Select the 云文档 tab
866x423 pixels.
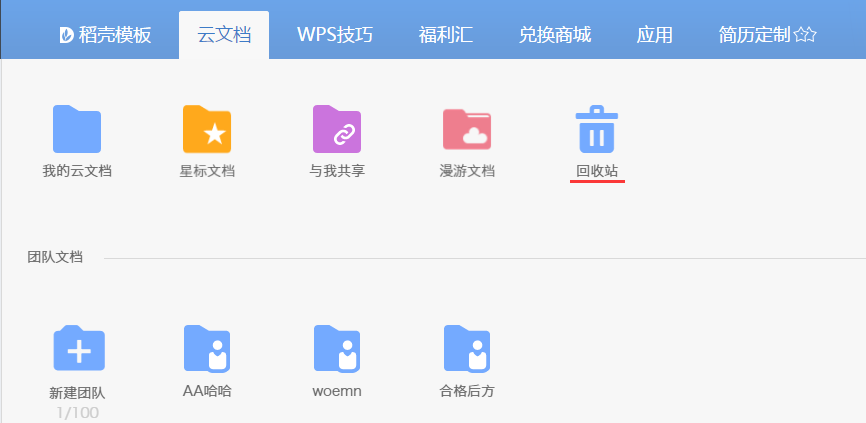(224, 36)
